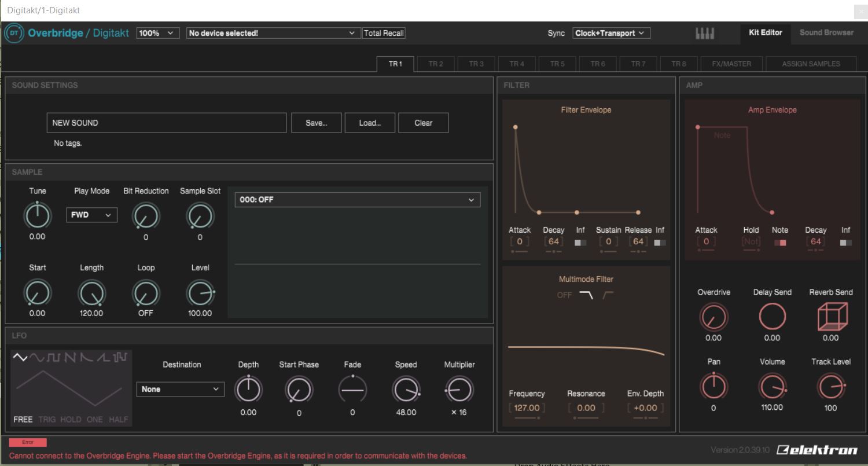Toggle the Amp Envelope Note switch
Viewport: 868px width, 466px height.
[780, 243]
